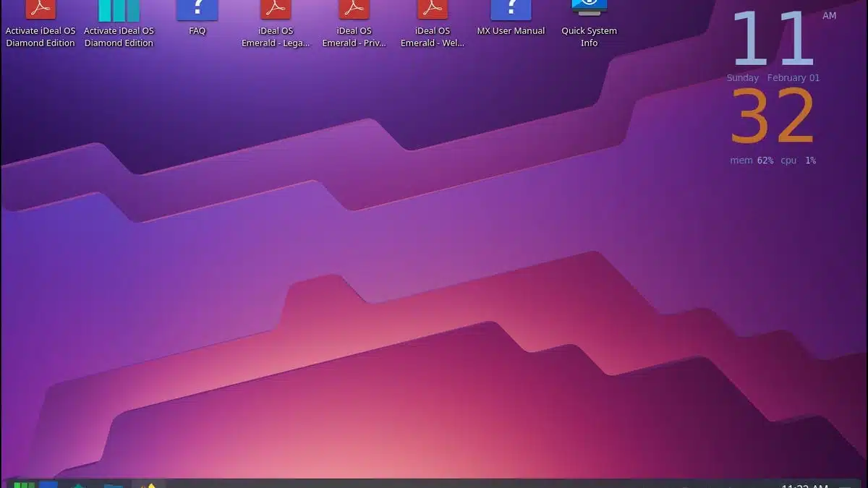This screenshot has height=488, width=868.
Task: Open iDeal OS Emerald Welcome PDF document
Action: [432, 10]
